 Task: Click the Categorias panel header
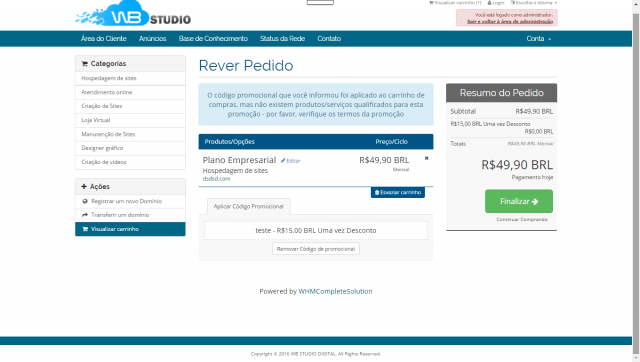pos(130,64)
